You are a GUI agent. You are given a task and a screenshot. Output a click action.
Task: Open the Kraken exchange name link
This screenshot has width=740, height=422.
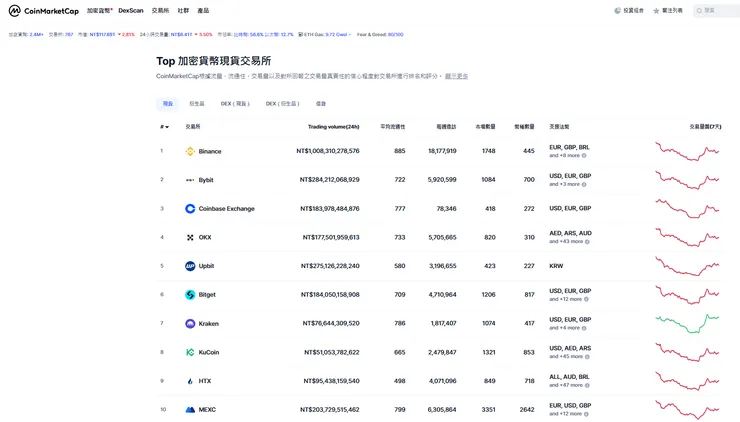(209, 324)
